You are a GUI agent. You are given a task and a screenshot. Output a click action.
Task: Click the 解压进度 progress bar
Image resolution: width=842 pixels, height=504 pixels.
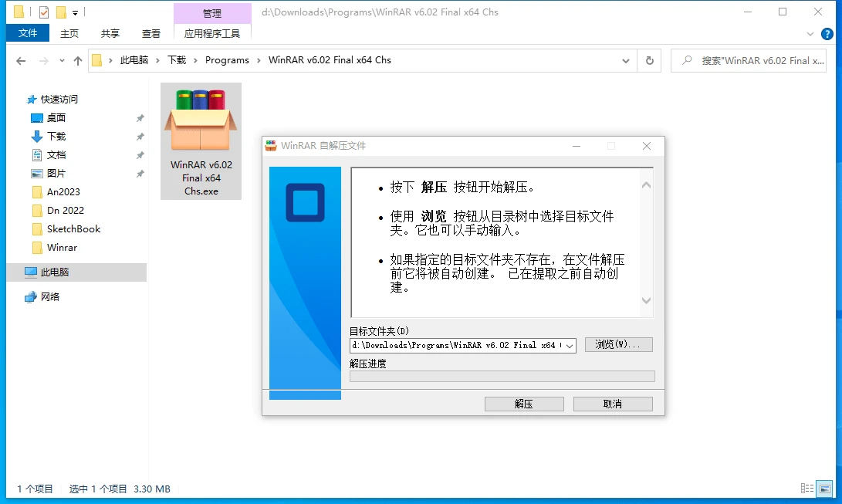pos(502,376)
